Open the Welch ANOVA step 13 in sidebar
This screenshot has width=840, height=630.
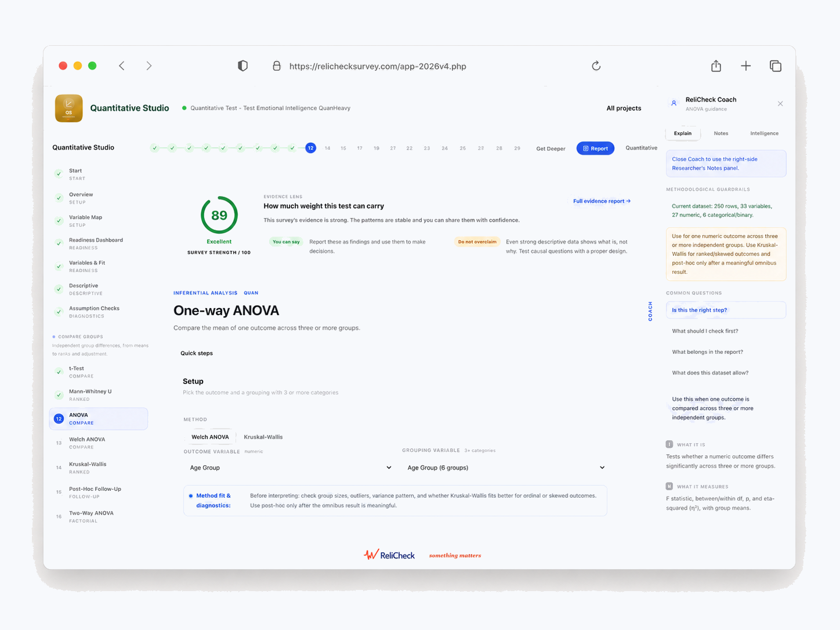(99, 443)
